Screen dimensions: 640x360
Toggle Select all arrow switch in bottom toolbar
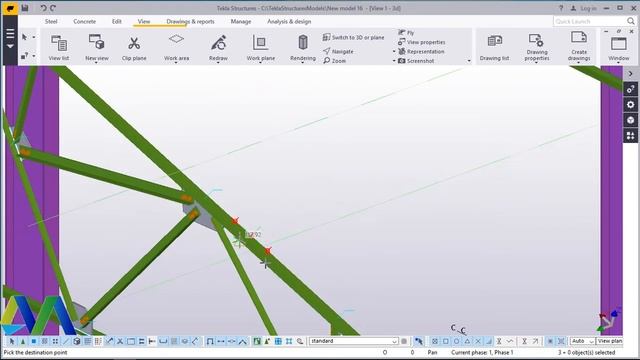[12, 341]
